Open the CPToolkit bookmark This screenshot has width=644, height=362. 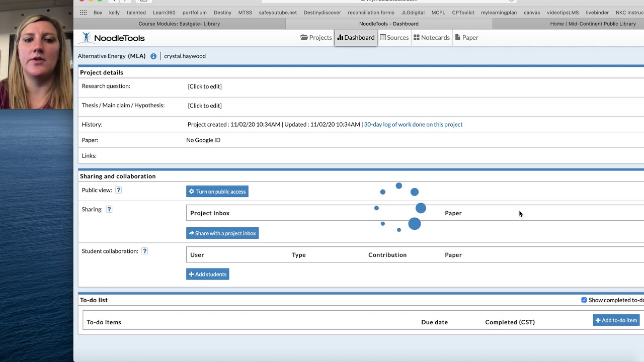click(463, 13)
